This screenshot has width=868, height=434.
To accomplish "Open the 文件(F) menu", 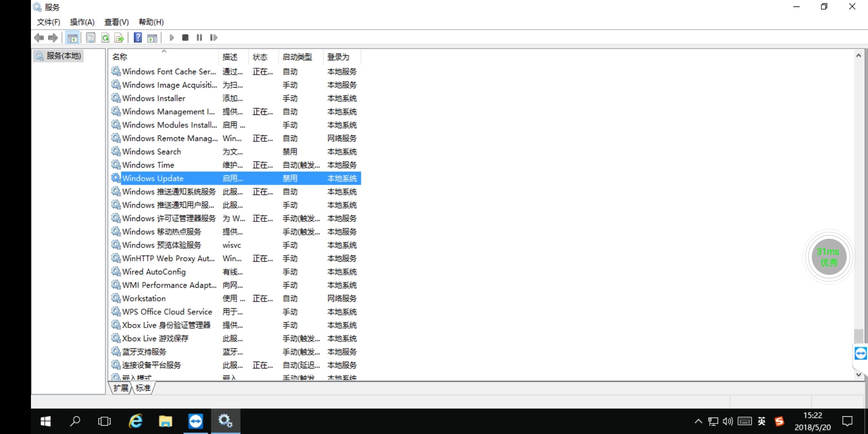I will point(49,22).
